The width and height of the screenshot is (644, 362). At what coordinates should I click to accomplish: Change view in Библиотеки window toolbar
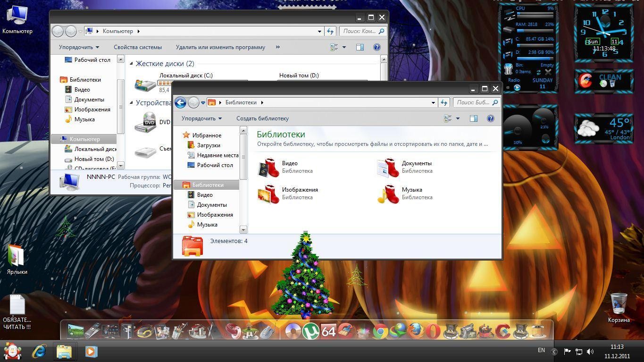(448, 118)
